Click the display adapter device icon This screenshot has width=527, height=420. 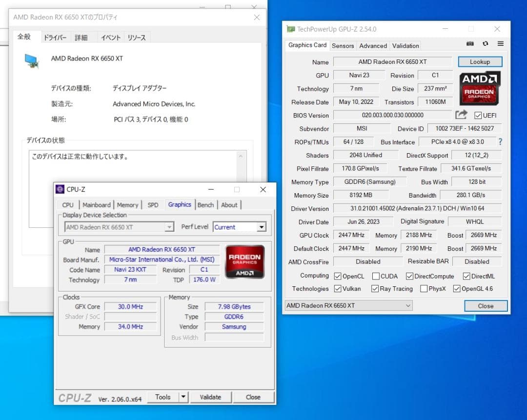[32, 60]
